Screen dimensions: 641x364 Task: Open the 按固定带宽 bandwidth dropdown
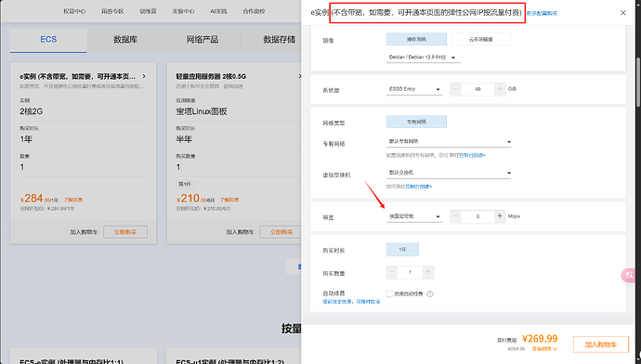click(x=414, y=216)
